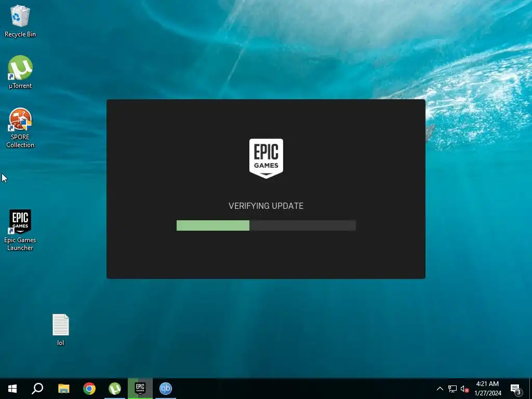Click the Epic Games logo in updater
This screenshot has width=532, height=399.
(x=266, y=158)
